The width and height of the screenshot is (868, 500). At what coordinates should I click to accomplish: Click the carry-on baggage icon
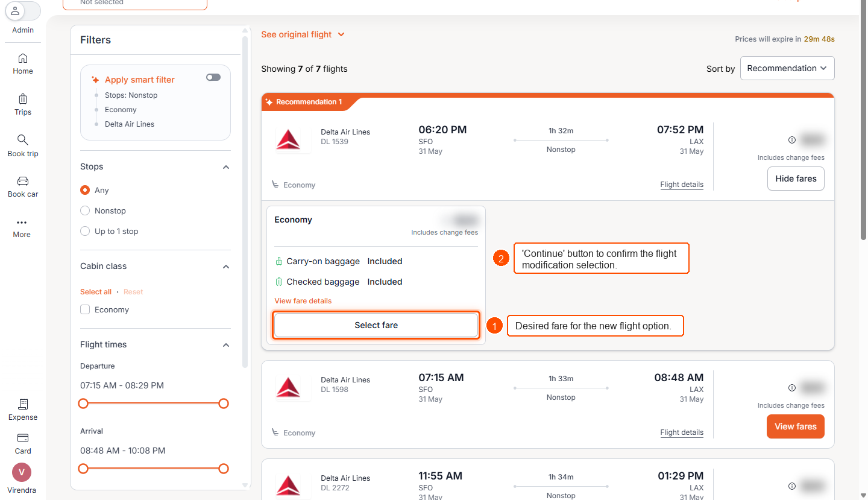(x=278, y=261)
